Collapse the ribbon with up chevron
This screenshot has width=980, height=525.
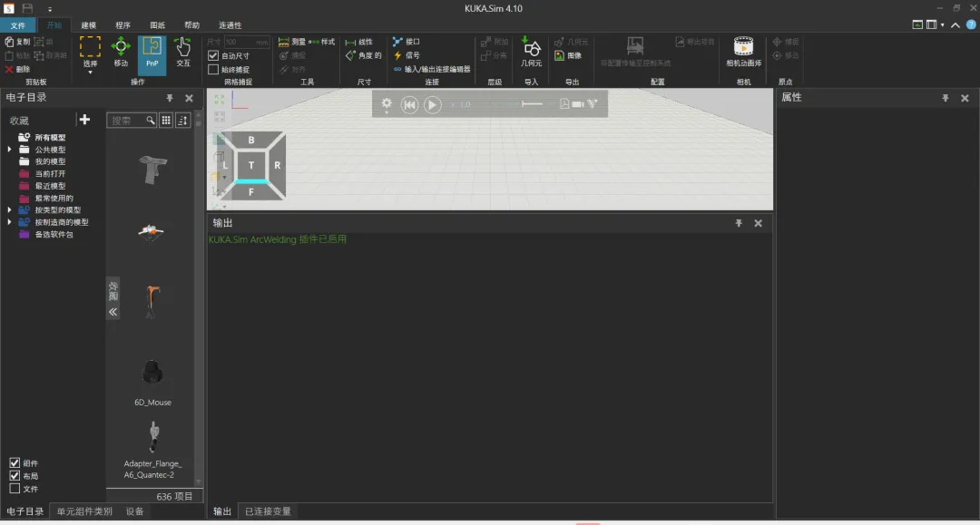(x=955, y=24)
